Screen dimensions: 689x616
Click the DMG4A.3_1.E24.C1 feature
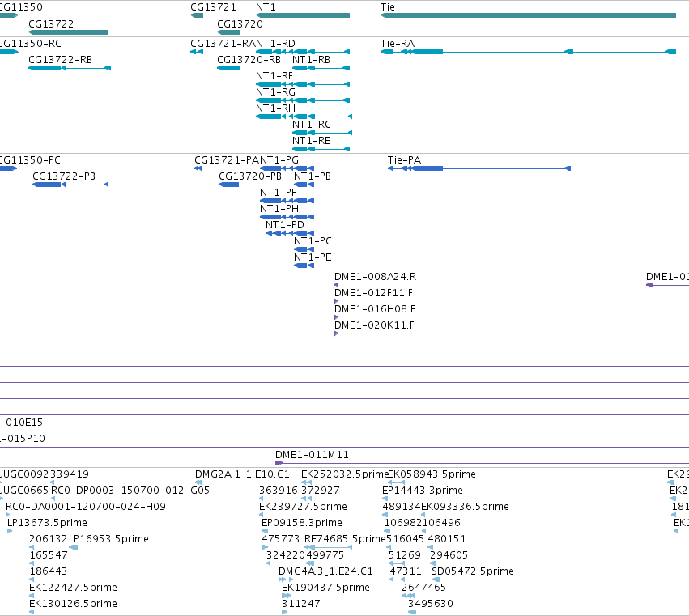tap(286, 580)
